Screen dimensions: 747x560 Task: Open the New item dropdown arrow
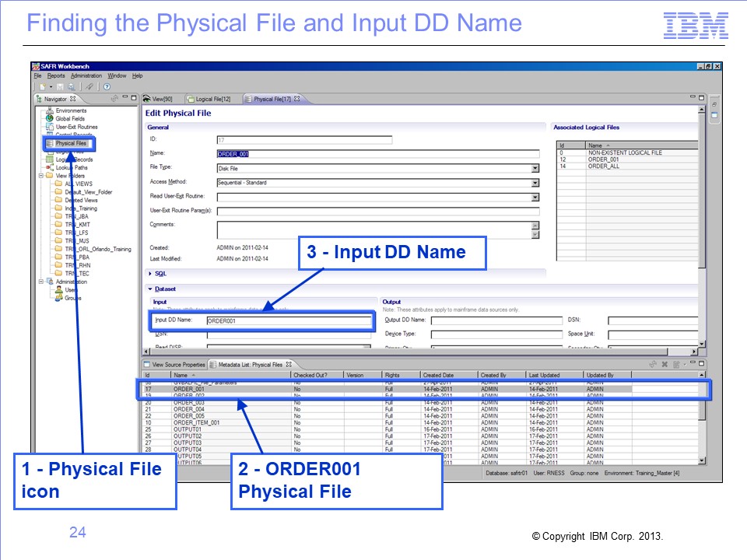coord(51,87)
